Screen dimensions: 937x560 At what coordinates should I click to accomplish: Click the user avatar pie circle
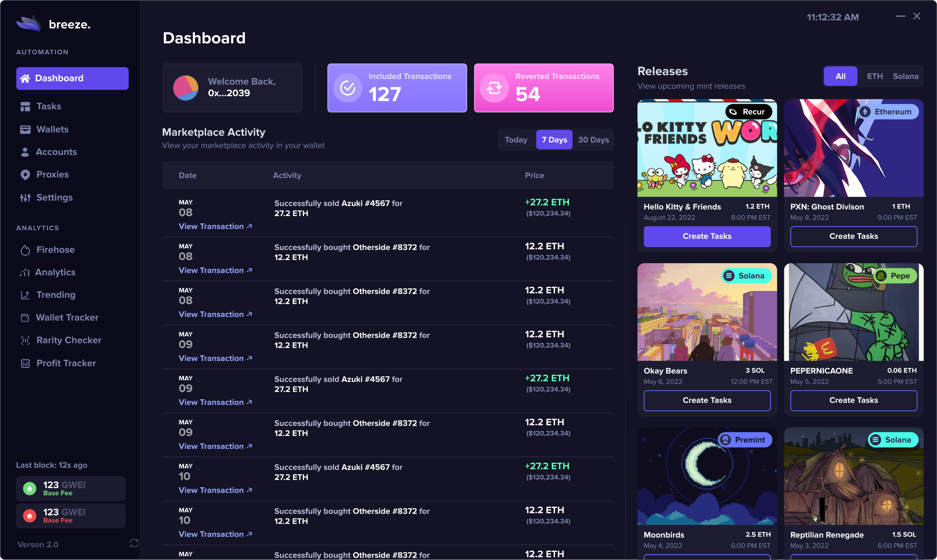point(186,88)
